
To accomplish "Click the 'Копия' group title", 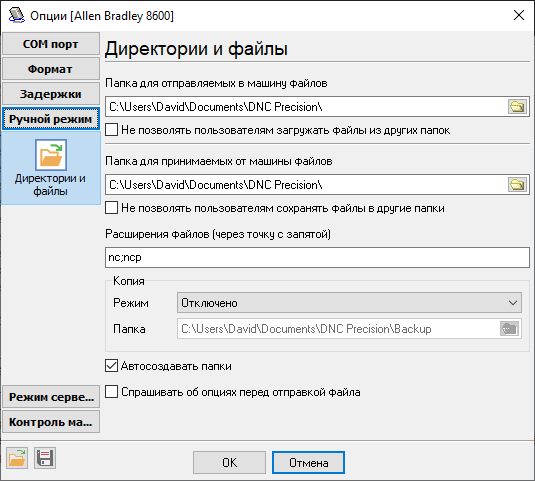I will point(129,281).
